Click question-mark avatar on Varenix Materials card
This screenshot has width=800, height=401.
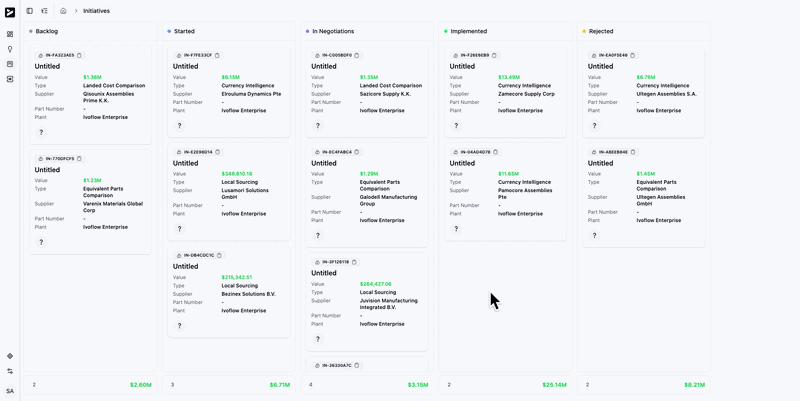click(41, 242)
